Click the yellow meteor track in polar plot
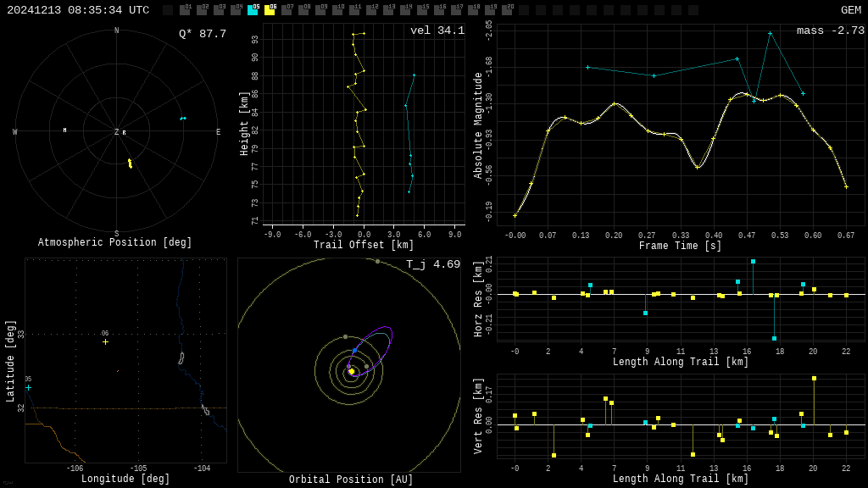Viewport: 868px width, 488px height. click(130, 163)
